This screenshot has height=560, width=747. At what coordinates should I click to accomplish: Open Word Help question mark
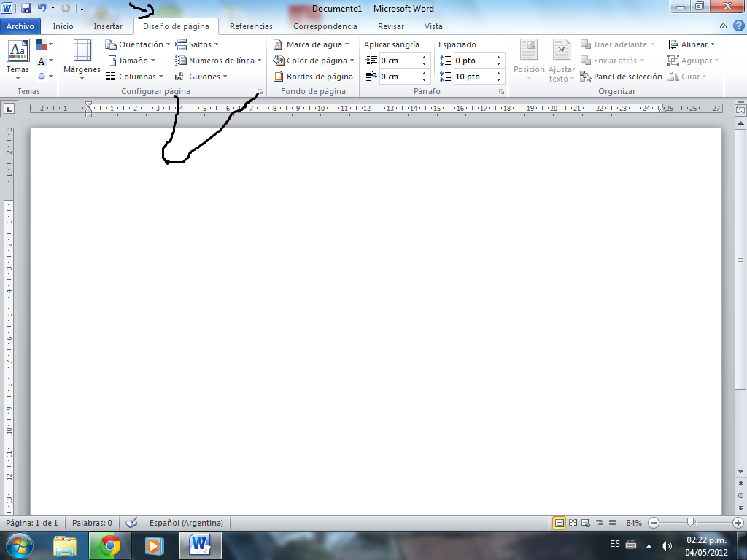pyautogui.click(x=738, y=26)
